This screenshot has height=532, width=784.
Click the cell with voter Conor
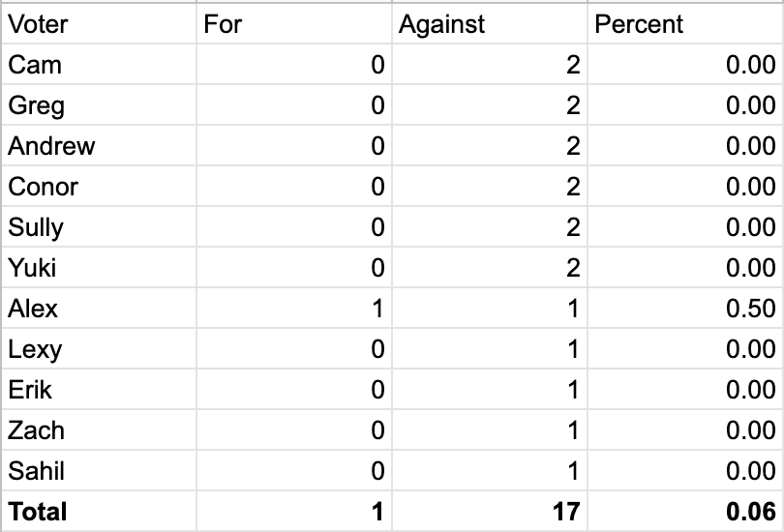pos(99,187)
